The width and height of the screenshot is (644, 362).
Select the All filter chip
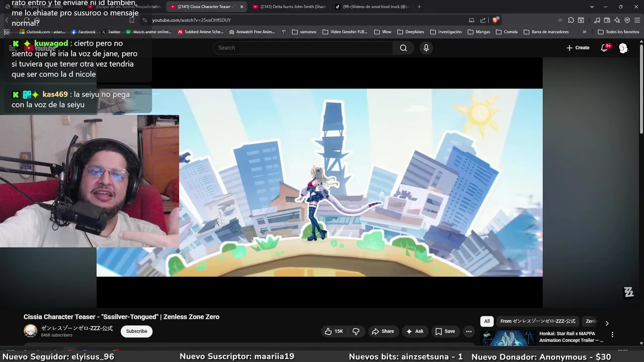tap(487, 321)
